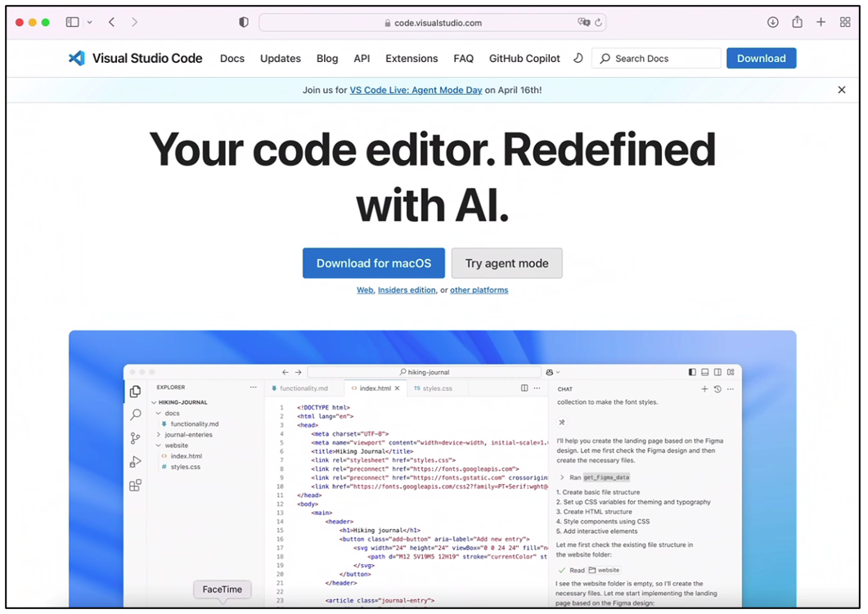Screen dimensions: 868x614
Task: Click the Explorer files icon in activity bar
Action: pos(135,392)
